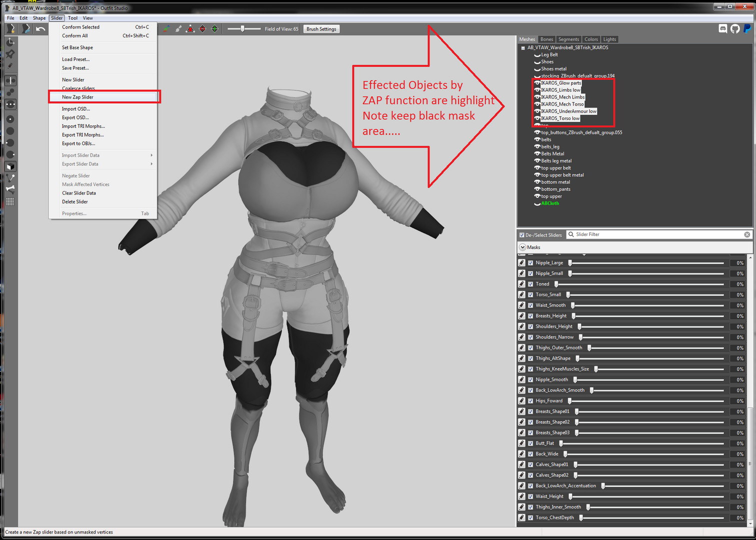Switch to the Segments tab
This screenshot has height=540, width=756.
tap(568, 39)
